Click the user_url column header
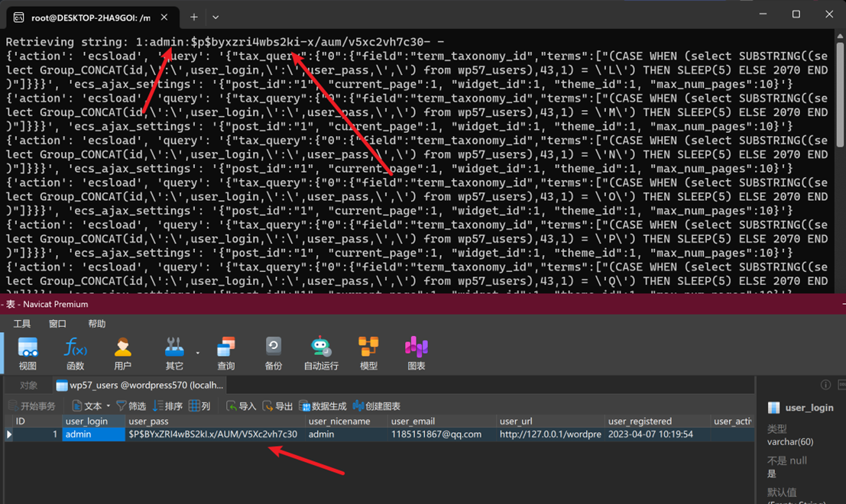 tap(550, 421)
